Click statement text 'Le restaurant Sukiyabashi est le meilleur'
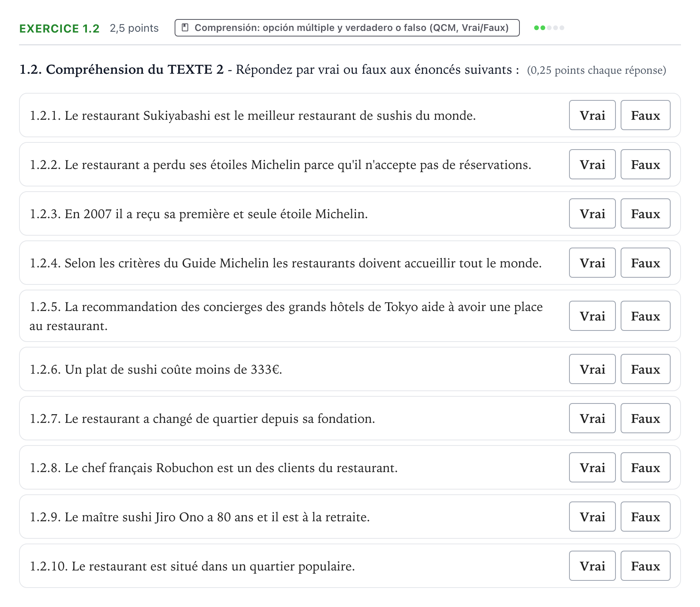700x607 pixels. click(180, 115)
